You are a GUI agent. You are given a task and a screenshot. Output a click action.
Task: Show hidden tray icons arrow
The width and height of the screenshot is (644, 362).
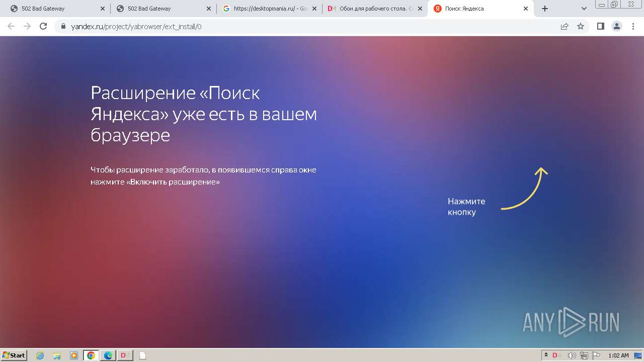tap(546, 355)
